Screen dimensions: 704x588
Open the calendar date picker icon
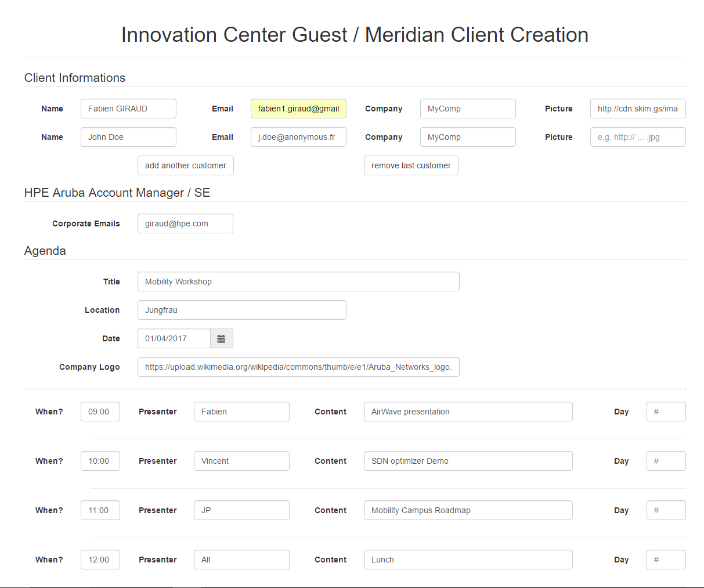pyautogui.click(x=221, y=339)
